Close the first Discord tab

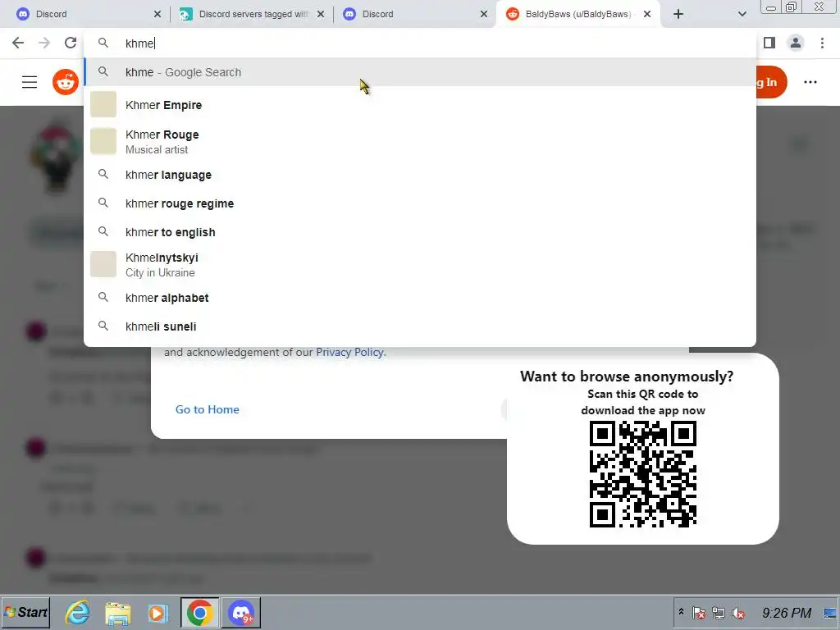[x=157, y=14]
